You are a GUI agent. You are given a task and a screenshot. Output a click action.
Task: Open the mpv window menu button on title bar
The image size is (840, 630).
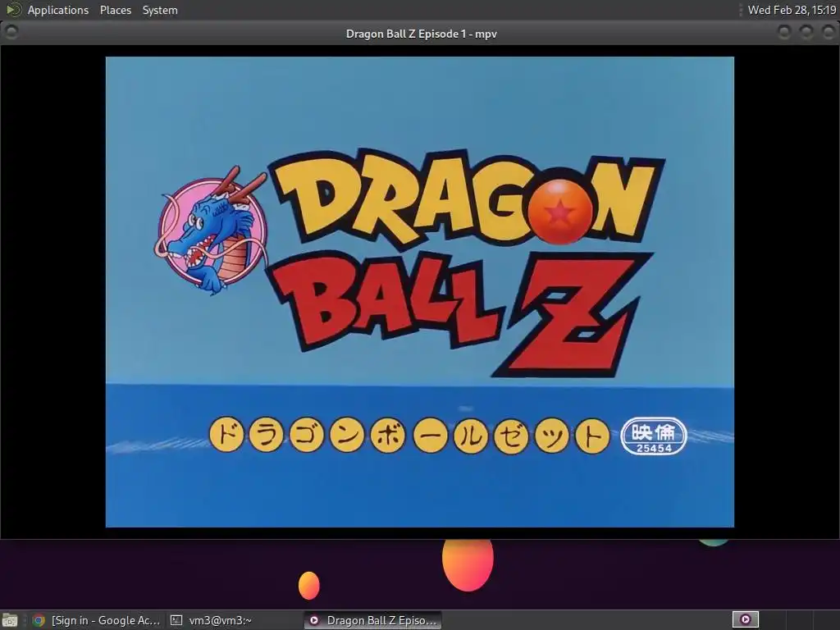coord(11,32)
